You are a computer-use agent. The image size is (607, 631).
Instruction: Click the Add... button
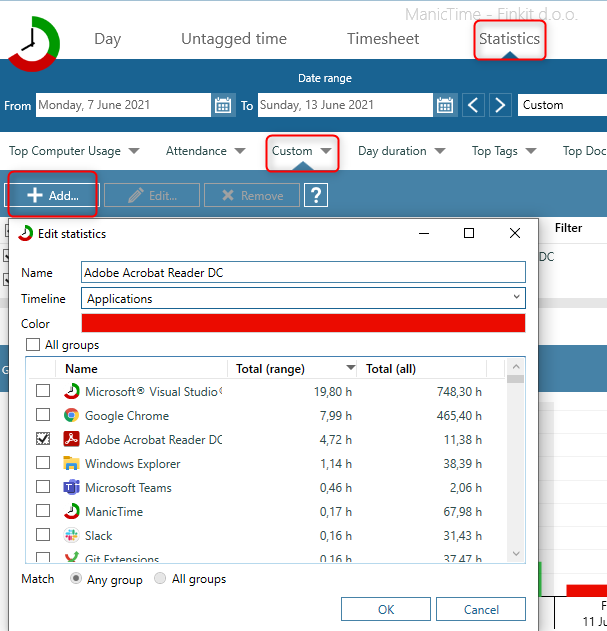coord(52,195)
